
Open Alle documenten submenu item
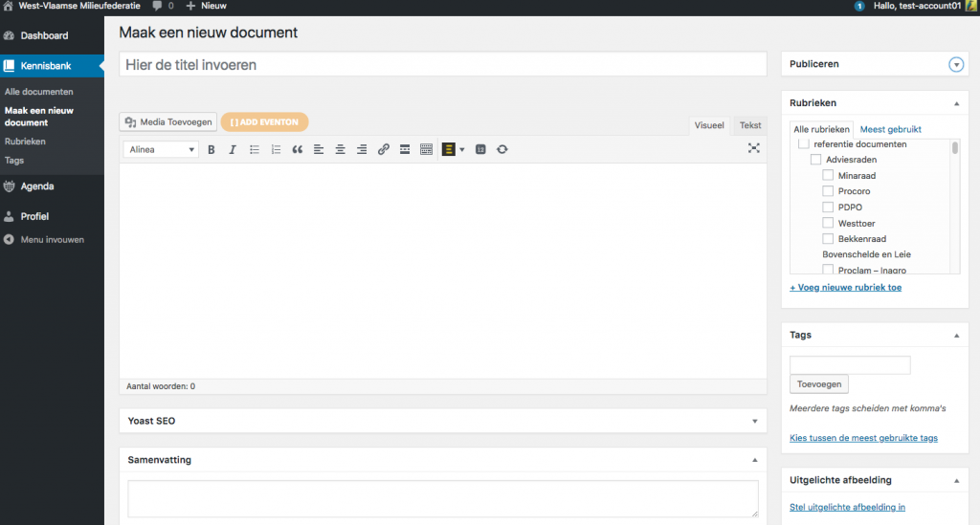tap(38, 92)
